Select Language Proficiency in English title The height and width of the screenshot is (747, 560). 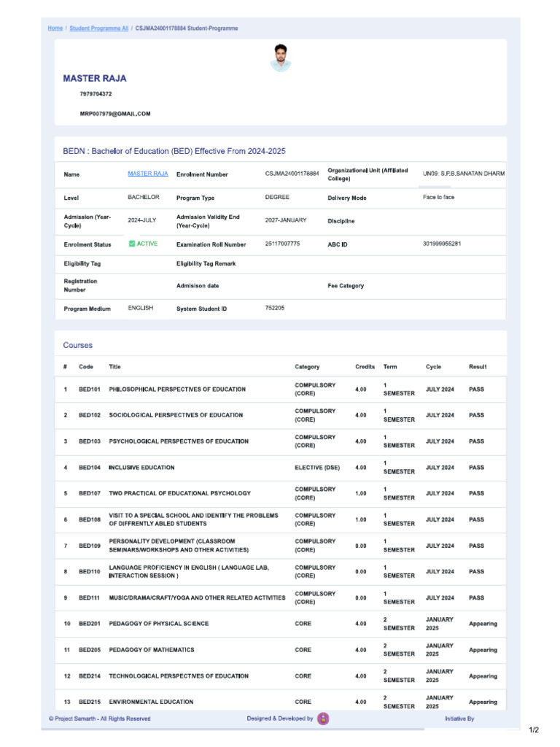coord(189,572)
